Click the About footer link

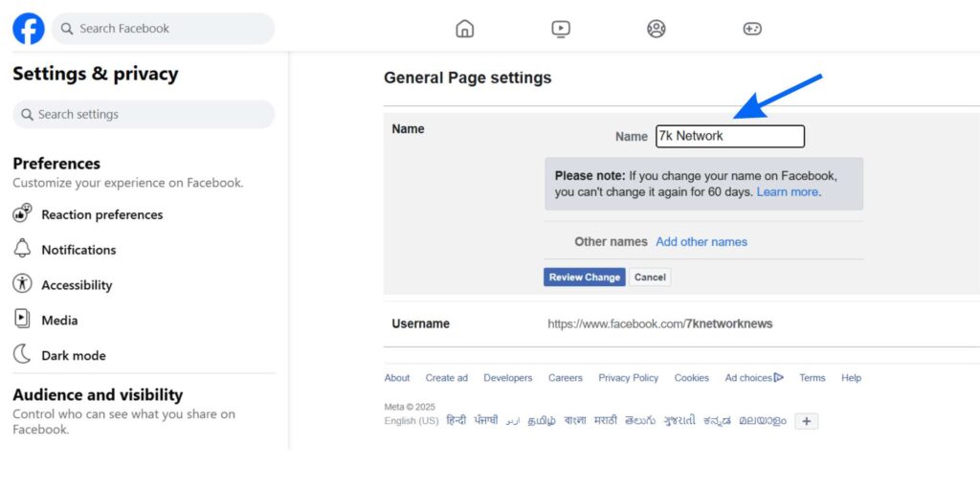397,378
